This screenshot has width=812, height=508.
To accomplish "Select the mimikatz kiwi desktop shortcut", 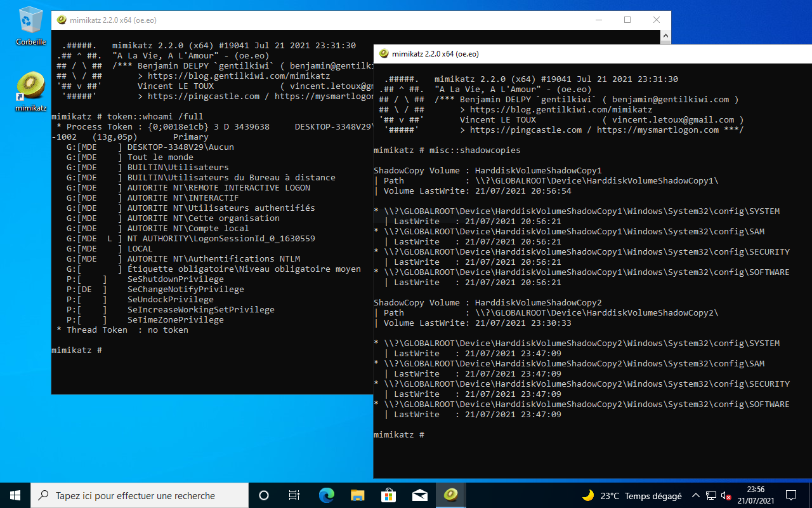I will [30, 92].
